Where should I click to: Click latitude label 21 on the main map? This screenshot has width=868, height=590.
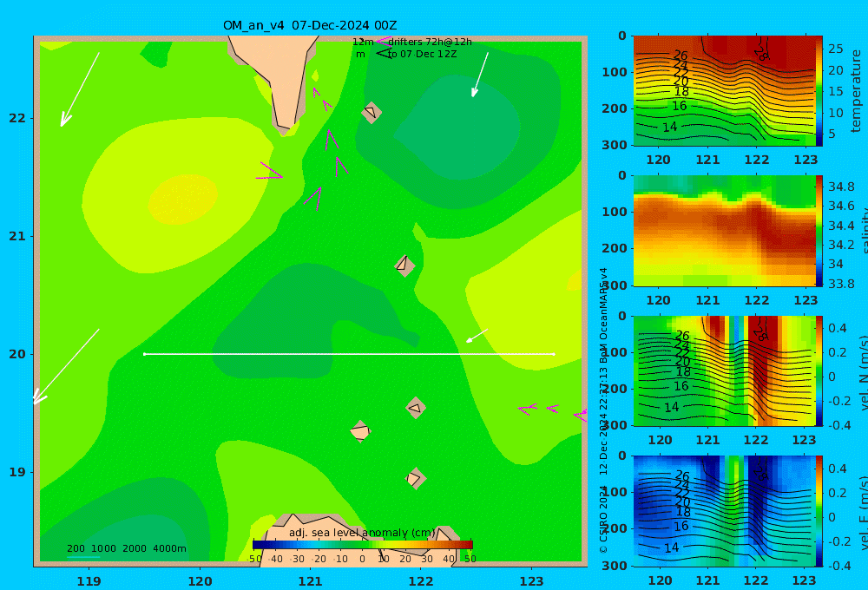[x=17, y=236]
